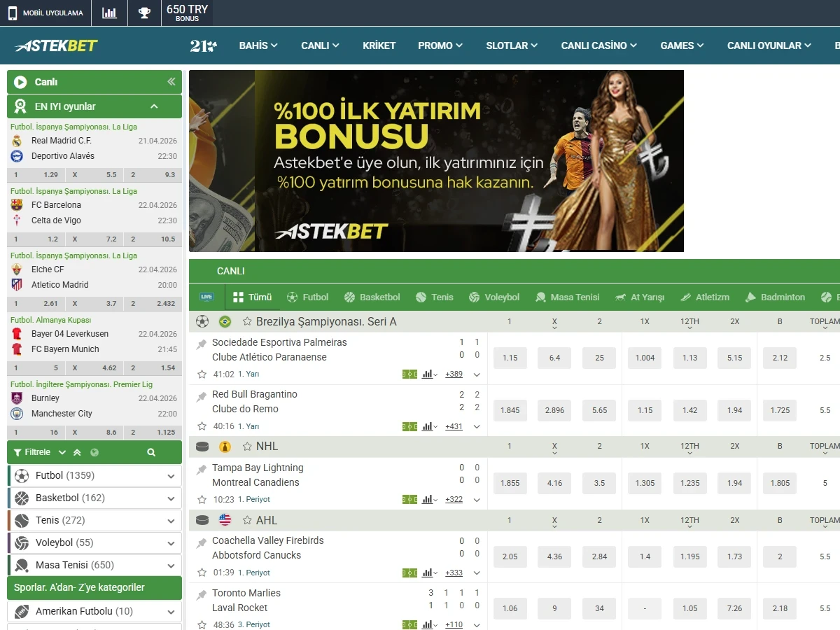Select the Futbol sports tab

(307, 297)
